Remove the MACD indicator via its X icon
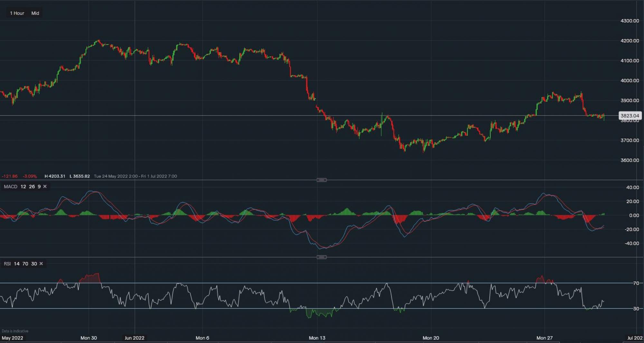The image size is (644, 343). [x=45, y=186]
